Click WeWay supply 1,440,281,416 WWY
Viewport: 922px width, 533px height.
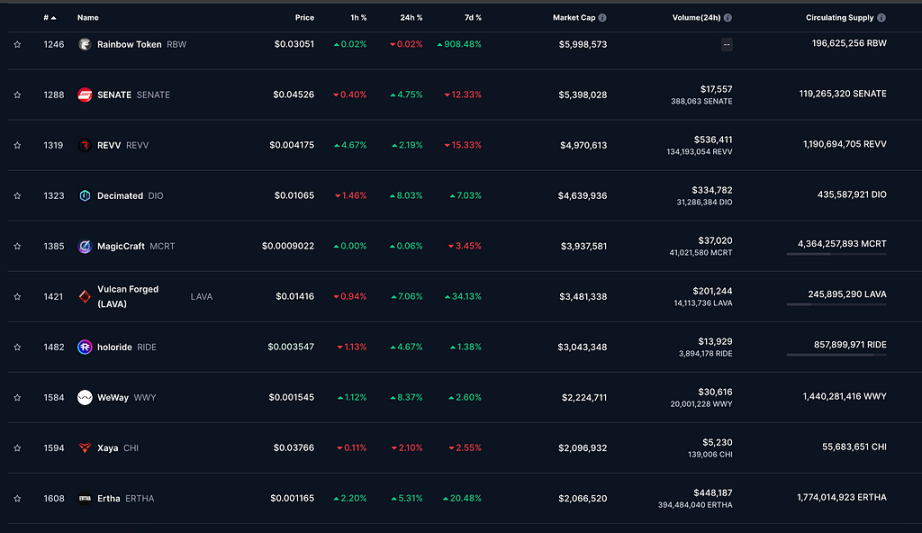pyautogui.click(x=844, y=397)
